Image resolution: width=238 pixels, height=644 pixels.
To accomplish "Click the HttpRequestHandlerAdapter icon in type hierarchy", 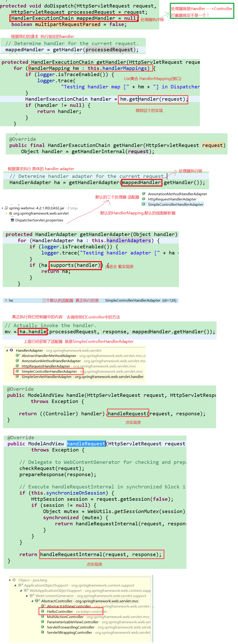I will 17,366.
